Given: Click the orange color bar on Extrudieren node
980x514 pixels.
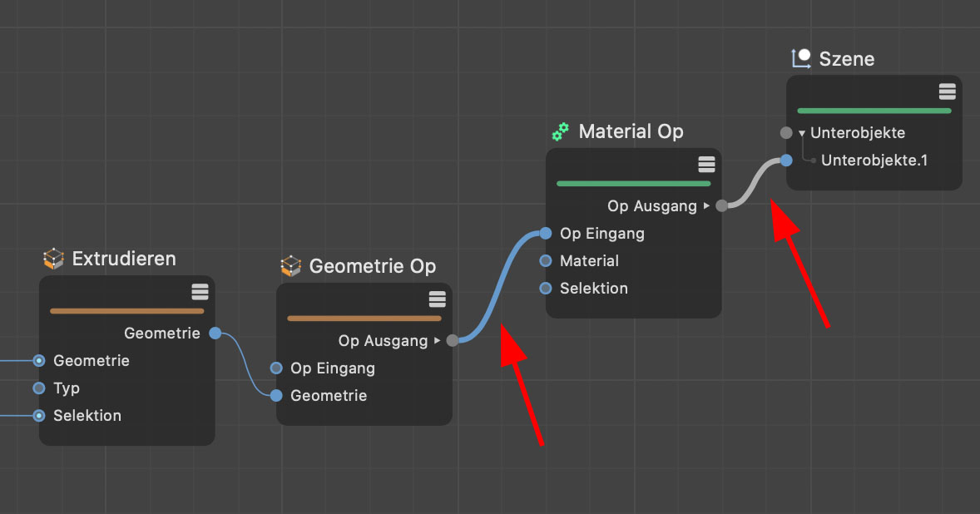Looking at the screenshot, I should click(x=126, y=311).
